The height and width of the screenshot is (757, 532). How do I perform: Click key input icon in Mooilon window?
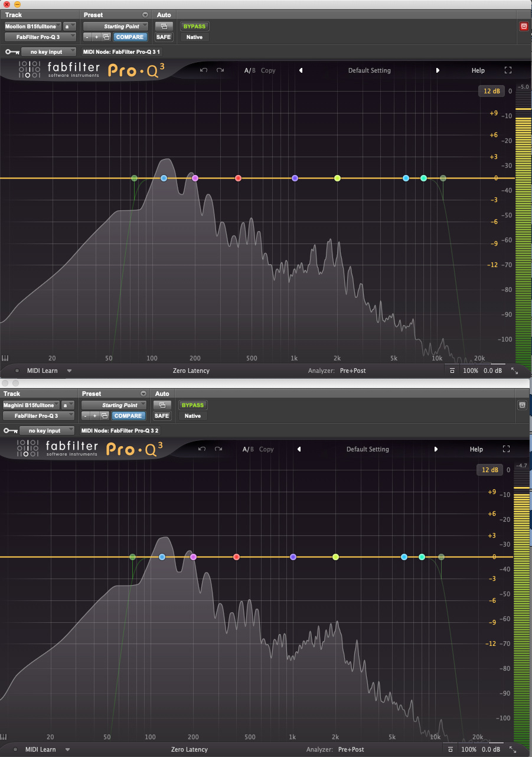click(12, 51)
